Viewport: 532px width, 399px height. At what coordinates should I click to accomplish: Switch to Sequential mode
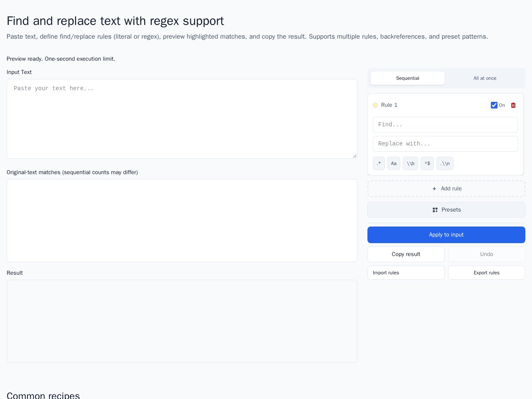(x=408, y=78)
